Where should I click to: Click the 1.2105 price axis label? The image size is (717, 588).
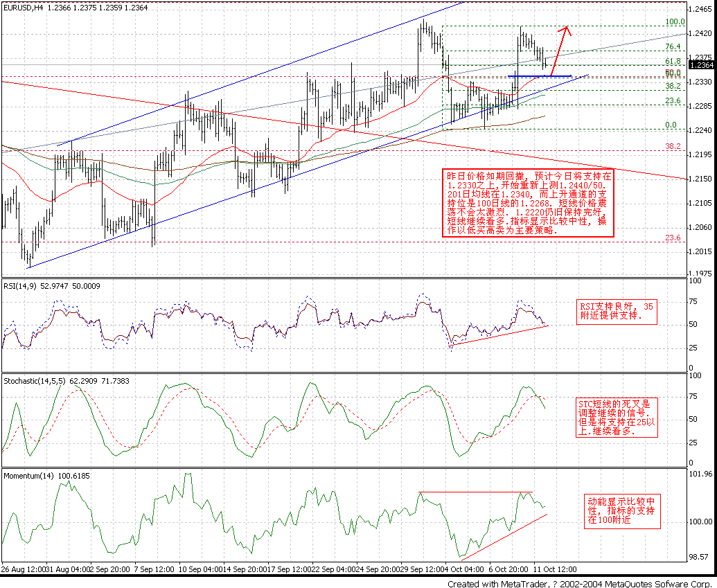pos(700,203)
